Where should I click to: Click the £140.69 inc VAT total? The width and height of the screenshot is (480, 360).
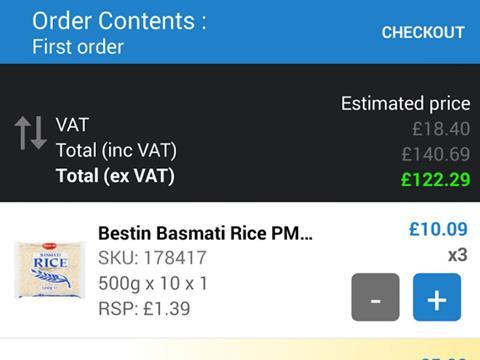coord(436,154)
